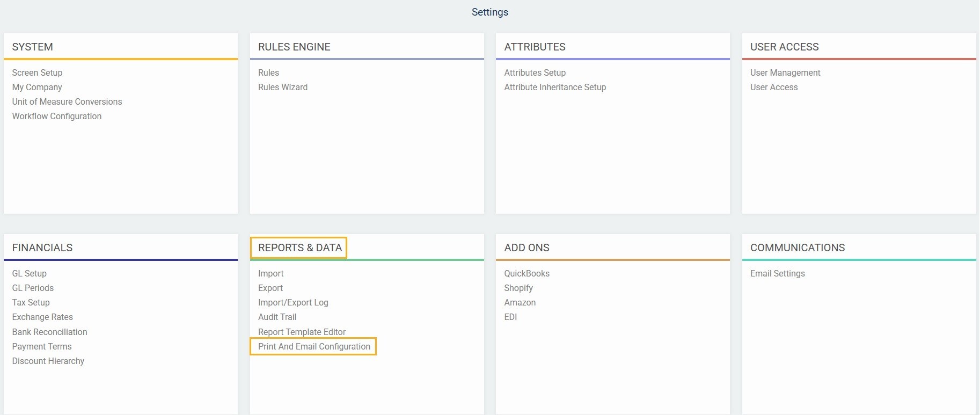This screenshot has height=415, width=980.
Task: Go to Unit of Measure Conversions
Action: [x=67, y=101]
